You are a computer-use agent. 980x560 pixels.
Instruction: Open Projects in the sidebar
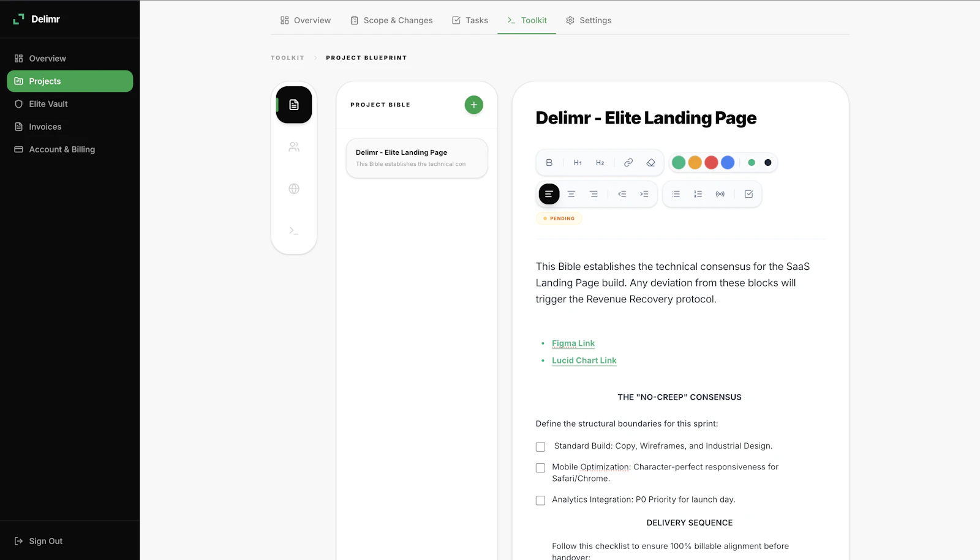pyautogui.click(x=70, y=81)
